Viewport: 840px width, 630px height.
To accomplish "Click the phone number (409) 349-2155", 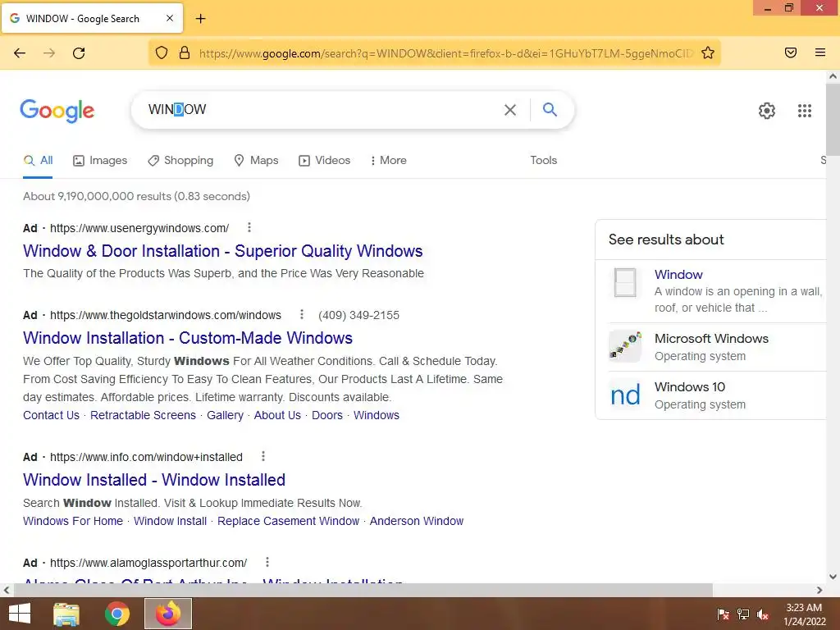I will pyautogui.click(x=358, y=315).
